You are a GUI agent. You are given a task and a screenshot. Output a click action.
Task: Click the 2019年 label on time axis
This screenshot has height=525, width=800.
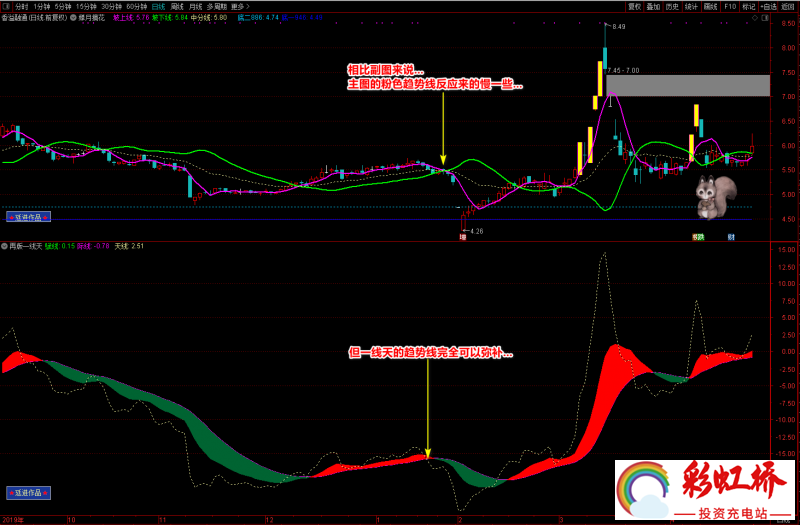pos(12,520)
